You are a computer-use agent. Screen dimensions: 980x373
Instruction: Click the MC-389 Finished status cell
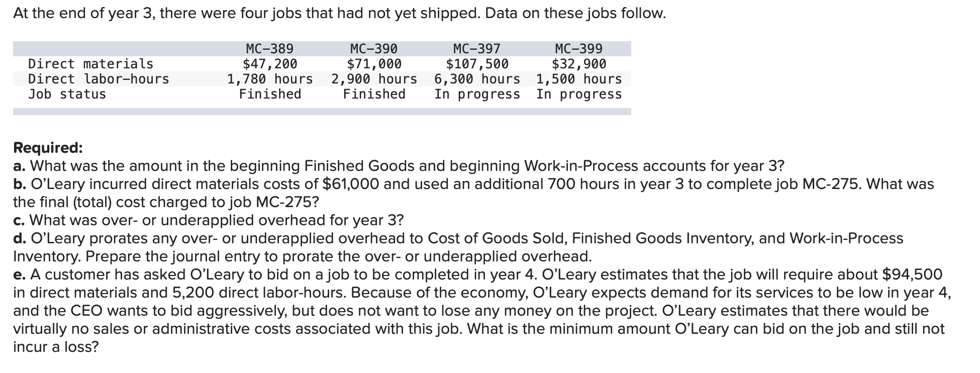(x=270, y=94)
